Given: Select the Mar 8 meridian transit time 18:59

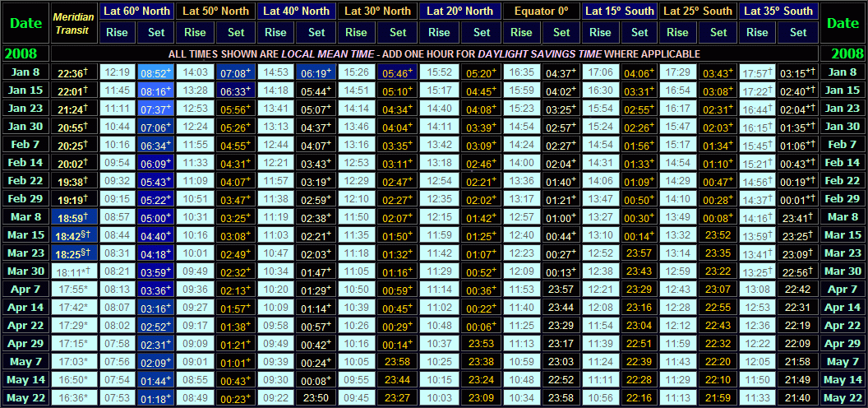Looking at the screenshot, I should click(x=74, y=217).
